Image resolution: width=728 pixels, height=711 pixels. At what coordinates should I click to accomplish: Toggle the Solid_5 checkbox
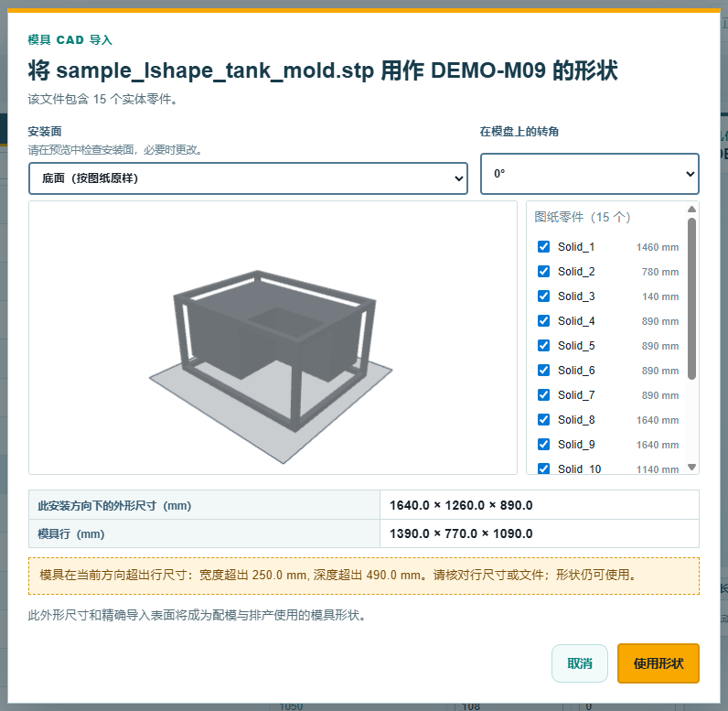[543, 346]
